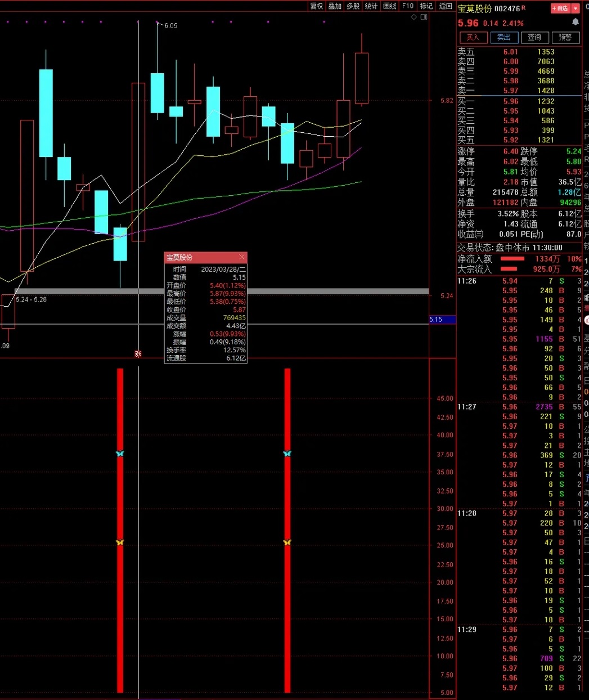Toggle the side panel layout icon
The image size is (589, 700).
pyautogui.click(x=424, y=17)
